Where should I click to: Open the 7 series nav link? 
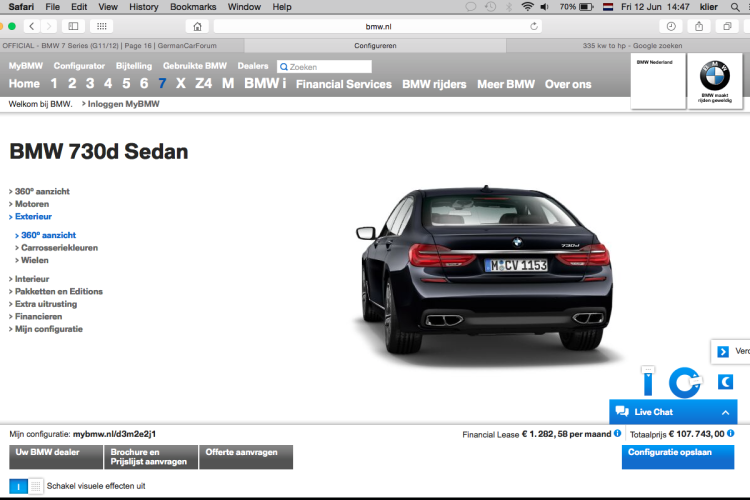(x=162, y=83)
